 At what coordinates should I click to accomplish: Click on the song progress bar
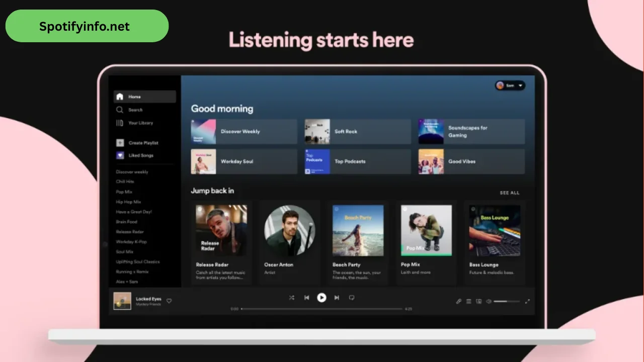[x=322, y=309]
